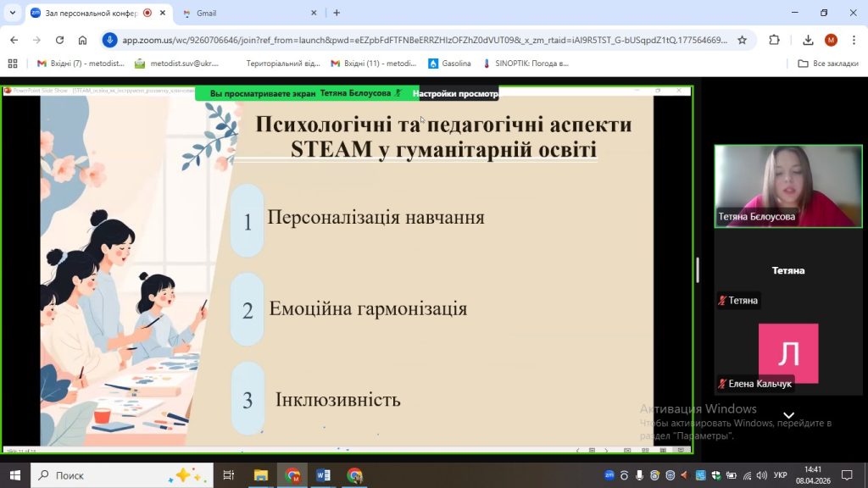Open the tab search dropdown arrow

[x=13, y=13]
